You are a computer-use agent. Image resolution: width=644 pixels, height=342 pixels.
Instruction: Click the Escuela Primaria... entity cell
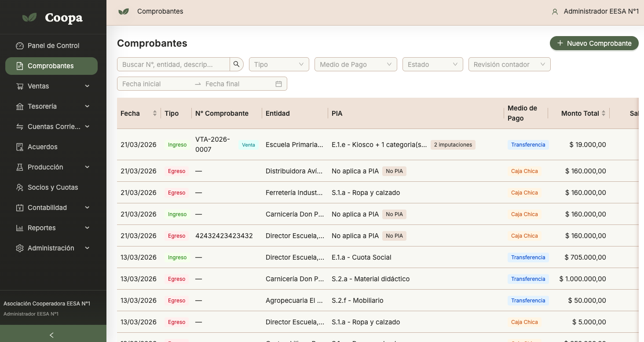pos(295,144)
